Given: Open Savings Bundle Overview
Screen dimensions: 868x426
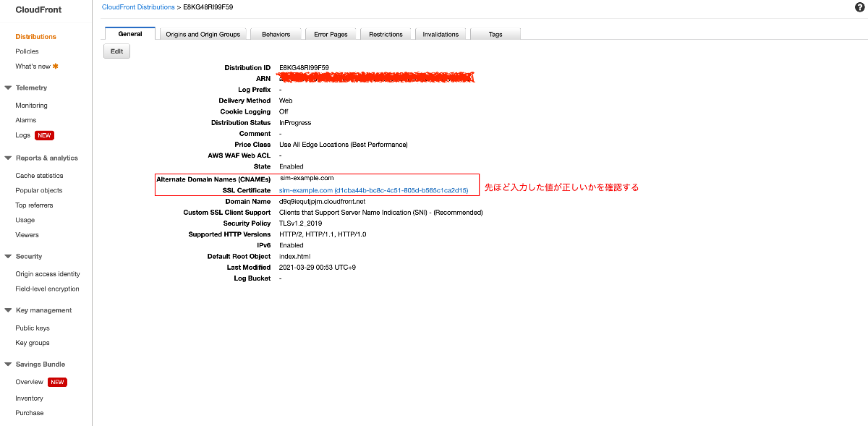Looking at the screenshot, I should click(29, 382).
